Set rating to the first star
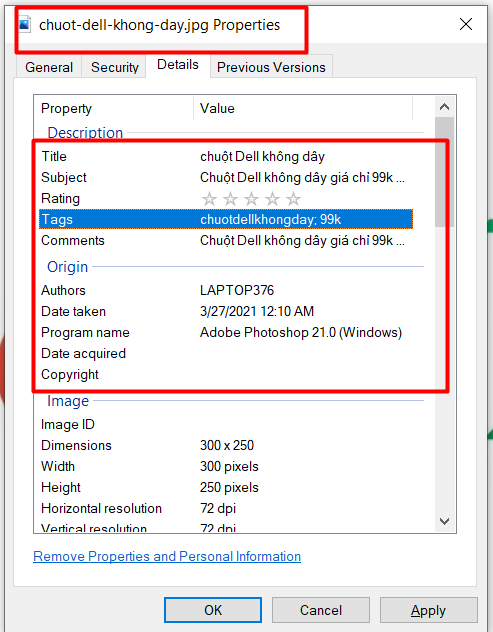 click(209, 199)
